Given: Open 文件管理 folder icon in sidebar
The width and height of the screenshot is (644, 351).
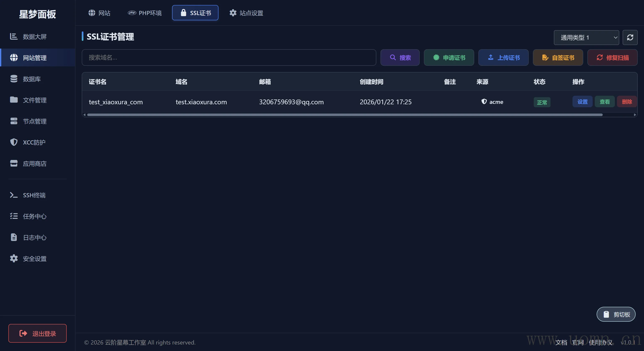Looking at the screenshot, I should [14, 100].
